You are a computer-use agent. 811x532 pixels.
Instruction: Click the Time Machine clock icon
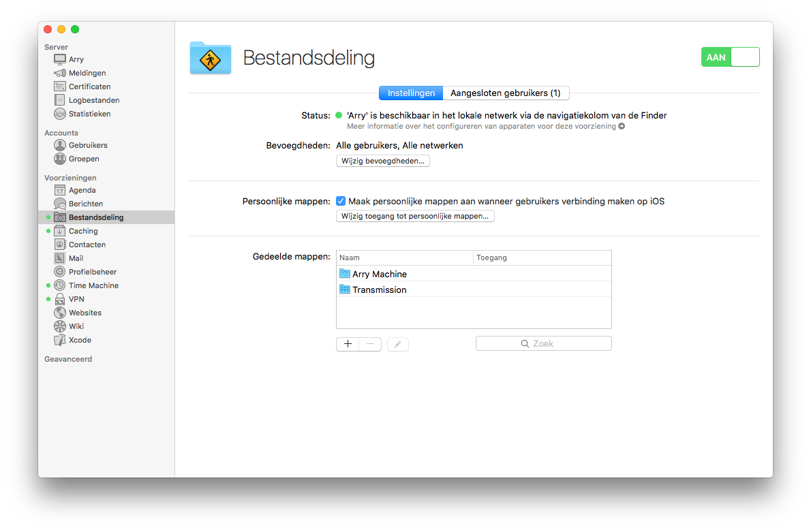pos(60,285)
